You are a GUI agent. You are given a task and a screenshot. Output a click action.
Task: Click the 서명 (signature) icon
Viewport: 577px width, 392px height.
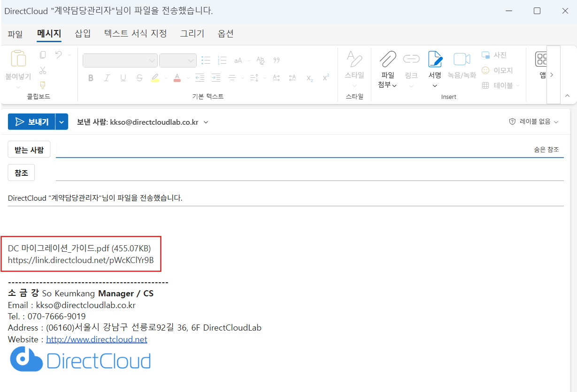coord(435,60)
